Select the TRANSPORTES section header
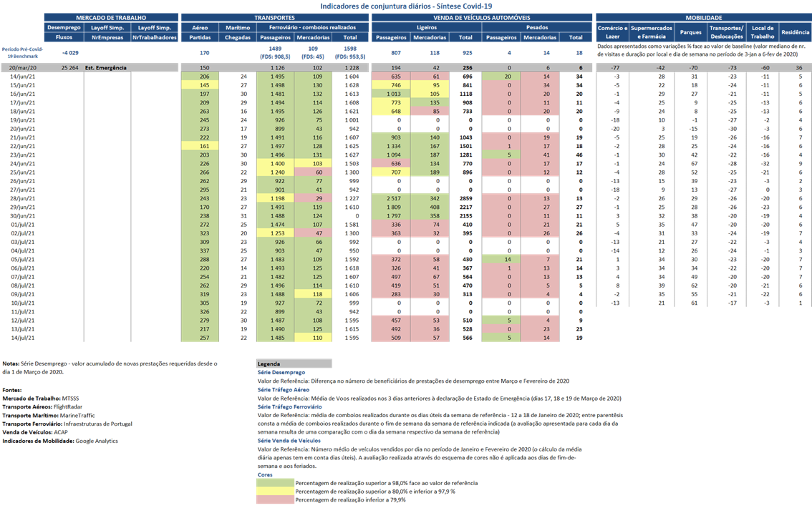Viewport: 812px width, 508px height. (274, 18)
